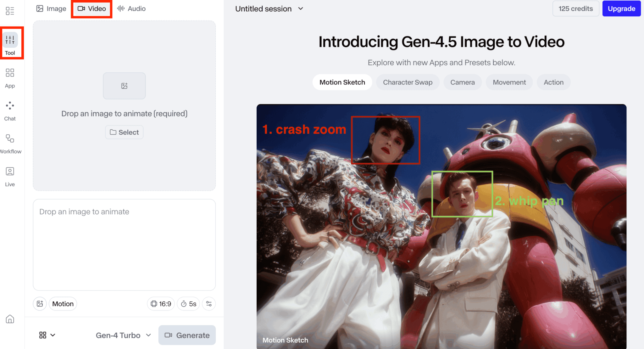644x349 pixels.
Task: Open the 5s duration setting
Action: click(x=188, y=304)
